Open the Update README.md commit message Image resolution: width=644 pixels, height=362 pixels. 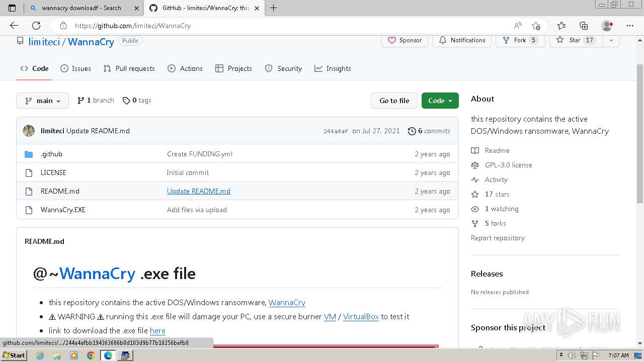click(x=199, y=191)
